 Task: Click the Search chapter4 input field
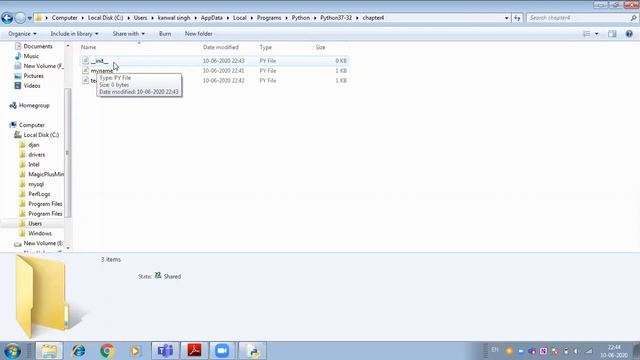coord(578,18)
